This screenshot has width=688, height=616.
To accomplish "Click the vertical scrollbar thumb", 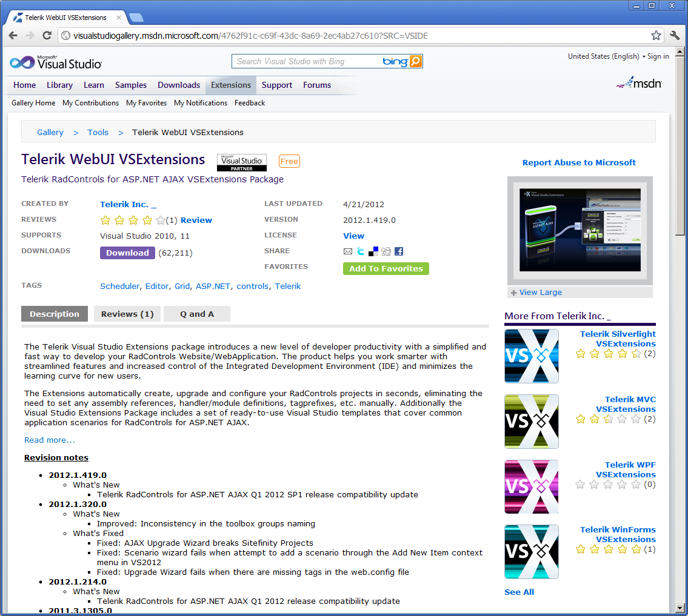I will 680,147.
